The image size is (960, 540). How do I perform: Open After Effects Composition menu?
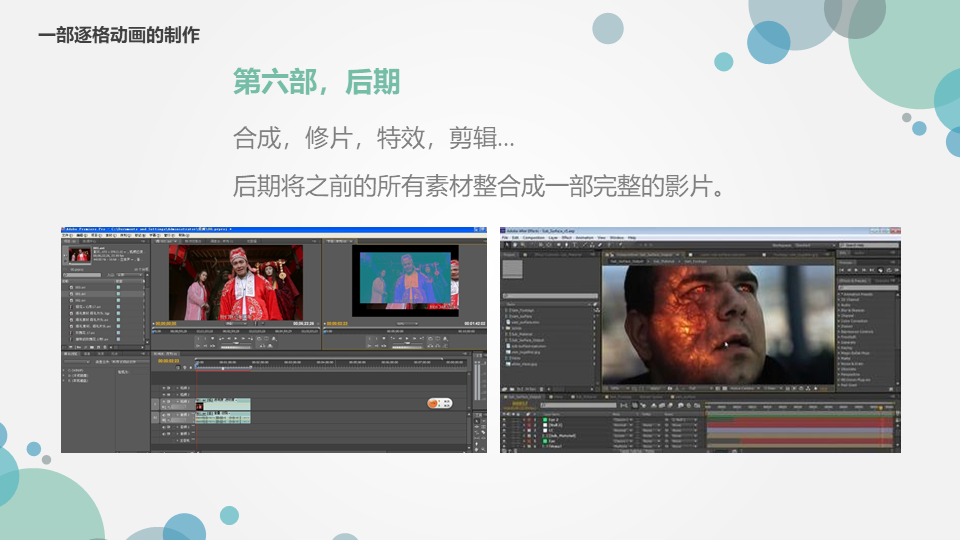click(534, 238)
